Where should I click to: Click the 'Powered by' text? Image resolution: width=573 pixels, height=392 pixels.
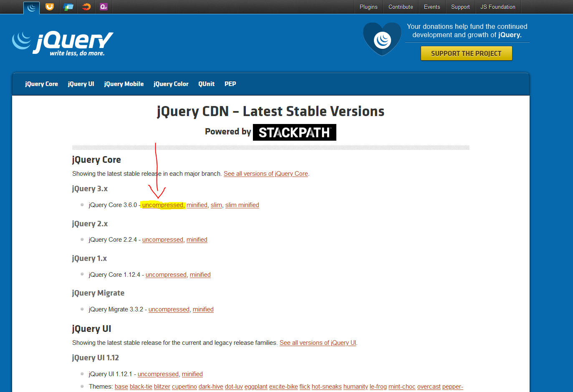point(228,132)
